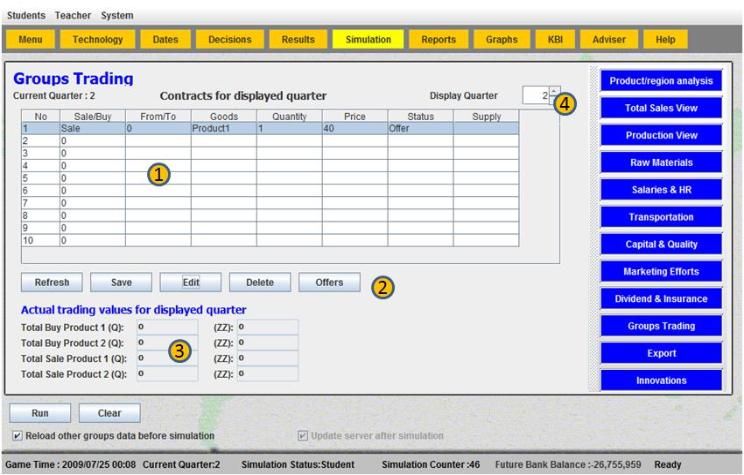744x475 pixels.
Task: Delete the selected contract
Action: [x=259, y=283]
